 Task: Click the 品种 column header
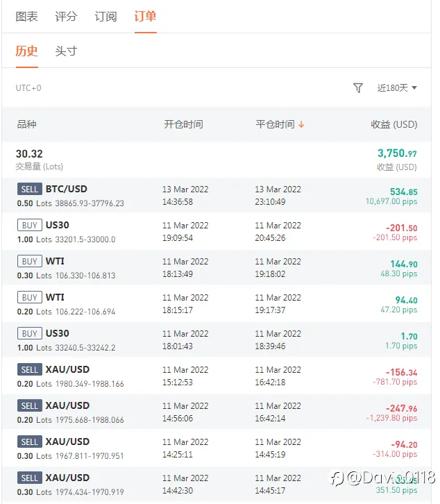pyautogui.click(x=26, y=124)
